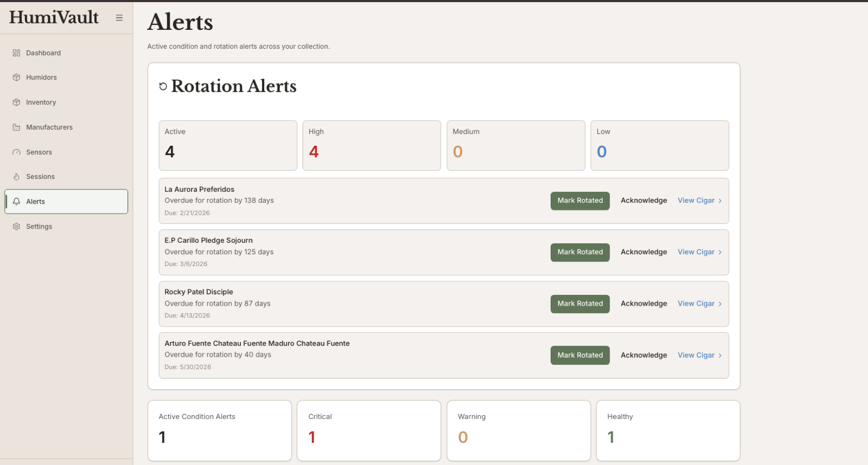The height and width of the screenshot is (465, 868).
Task: Go to Humidors in the sidebar
Action: [x=66, y=77]
